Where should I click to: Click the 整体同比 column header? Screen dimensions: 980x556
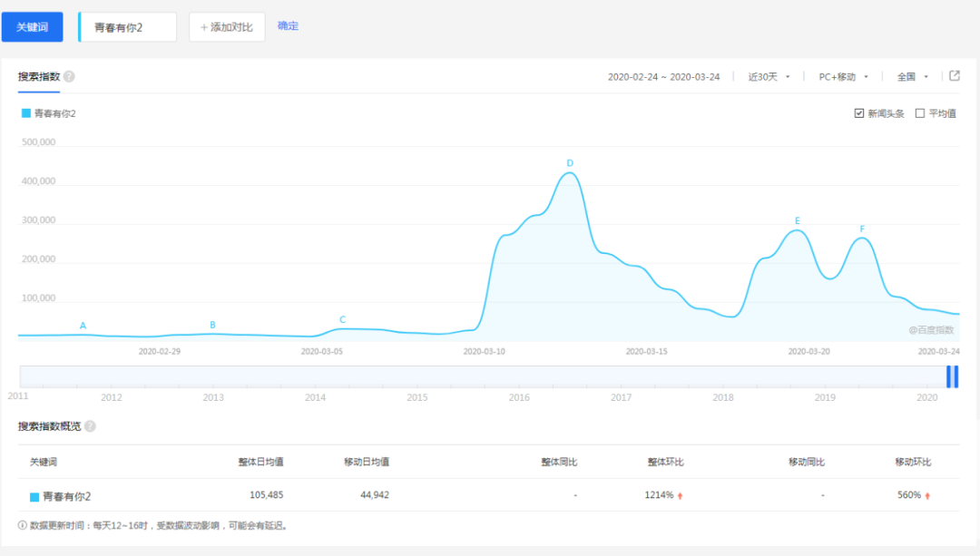(x=559, y=462)
